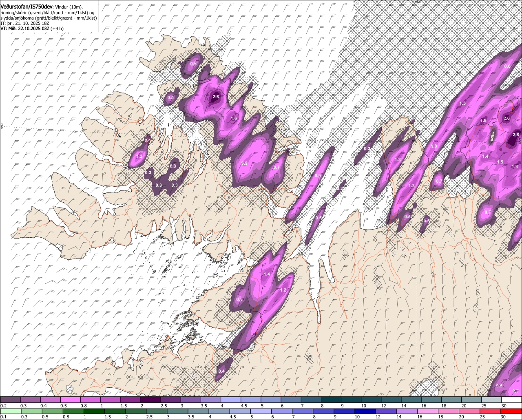Select the darkest green legend swatch starting at 1
Viewport: 522px width, 420px height.
(x=95, y=411)
